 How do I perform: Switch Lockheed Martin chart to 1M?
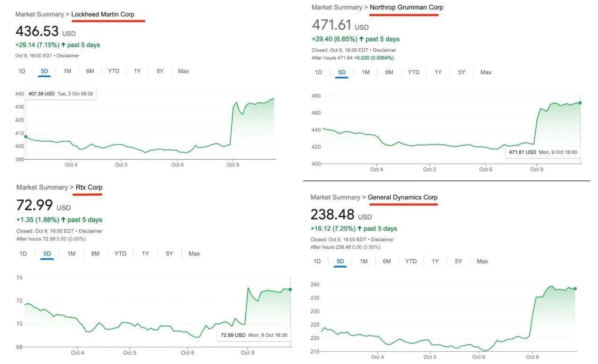(x=67, y=71)
